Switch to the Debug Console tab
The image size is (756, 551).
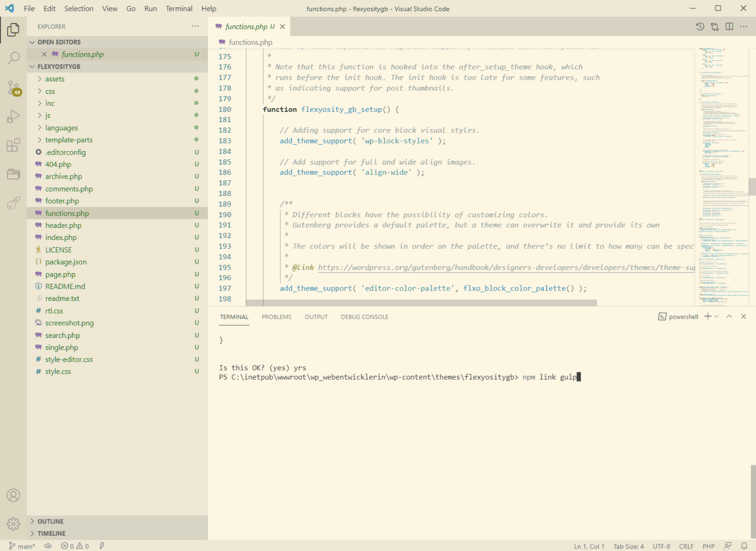tap(365, 317)
